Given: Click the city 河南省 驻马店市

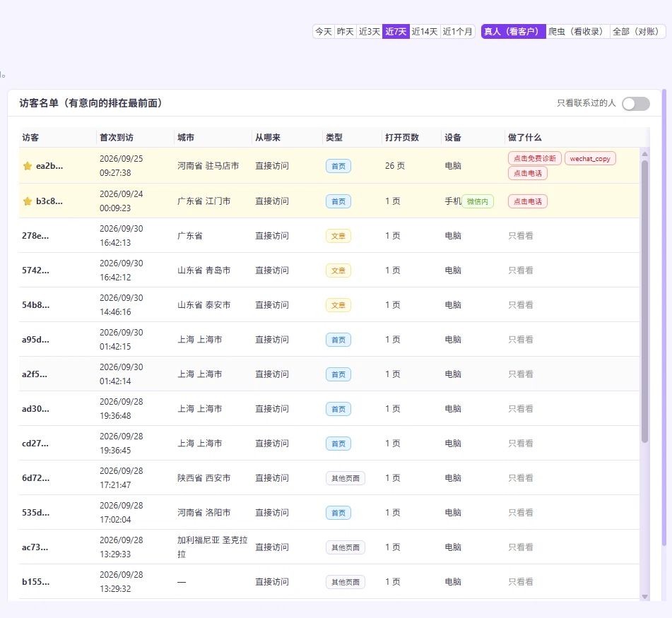Looking at the screenshot, I should tap(208, 166).
